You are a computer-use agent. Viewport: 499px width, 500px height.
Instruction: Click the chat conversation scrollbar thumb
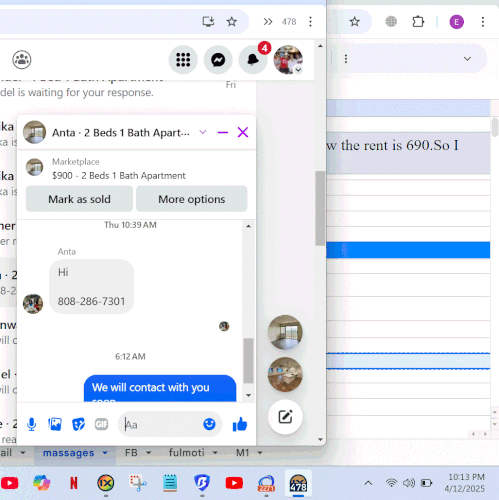[248, 361]
